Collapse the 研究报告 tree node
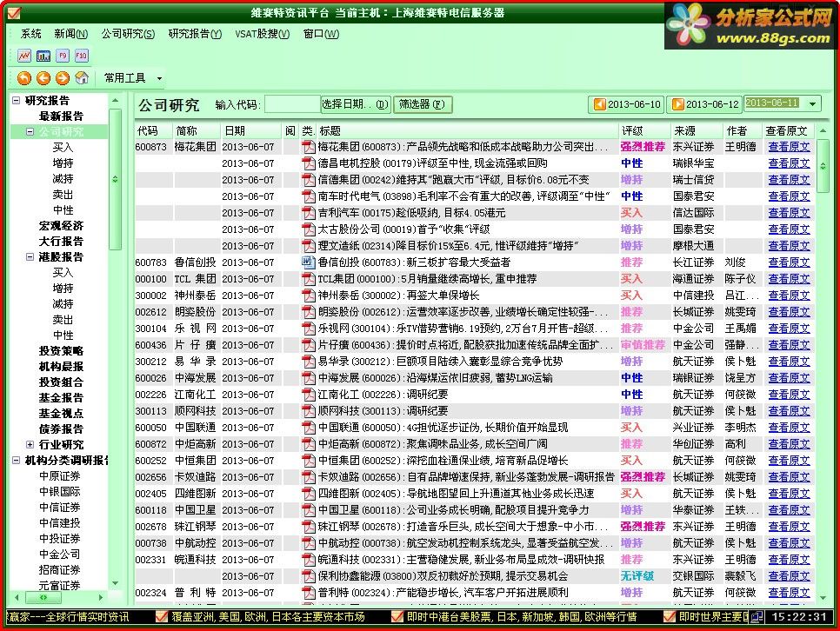 coord(16,100)
